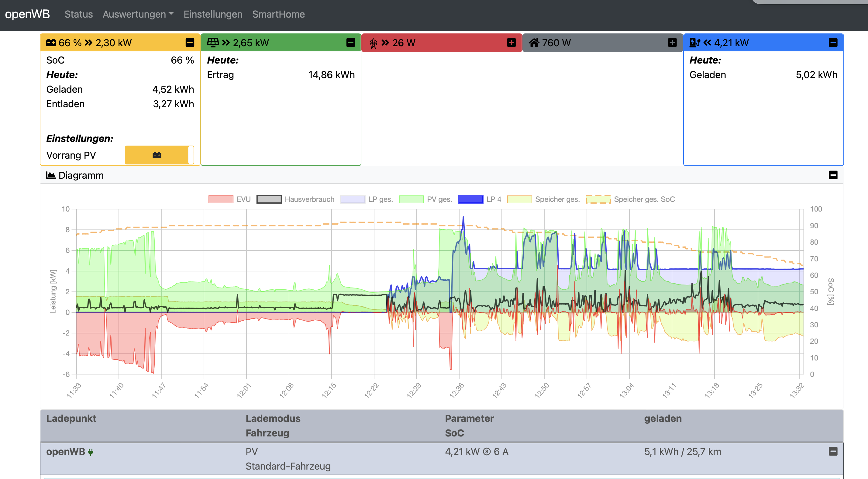This screenshot has width=868, height=479.
Task: Click the Diagramm chart icon
Action: click(x=51, y=175)
